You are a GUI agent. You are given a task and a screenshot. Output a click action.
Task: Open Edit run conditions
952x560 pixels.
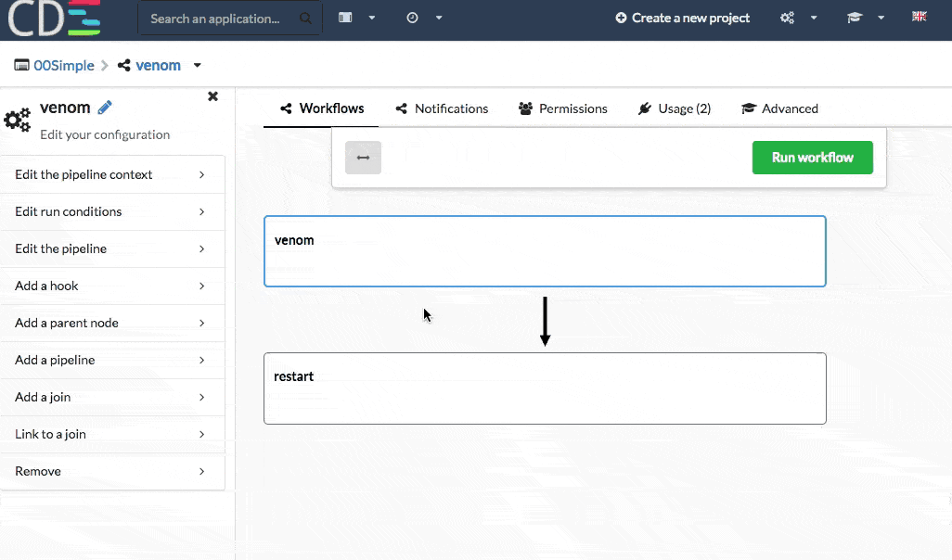click(x=112, y=211)
